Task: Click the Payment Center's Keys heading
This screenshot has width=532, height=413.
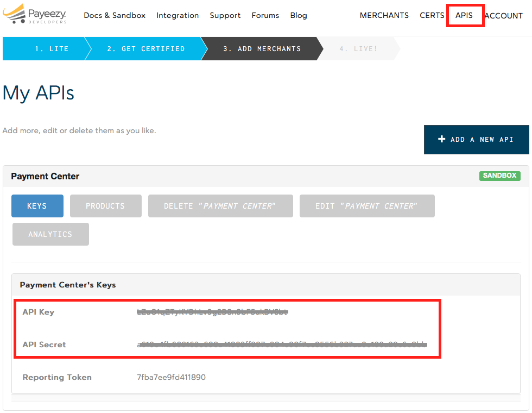Action: click(x=68, y=285)
